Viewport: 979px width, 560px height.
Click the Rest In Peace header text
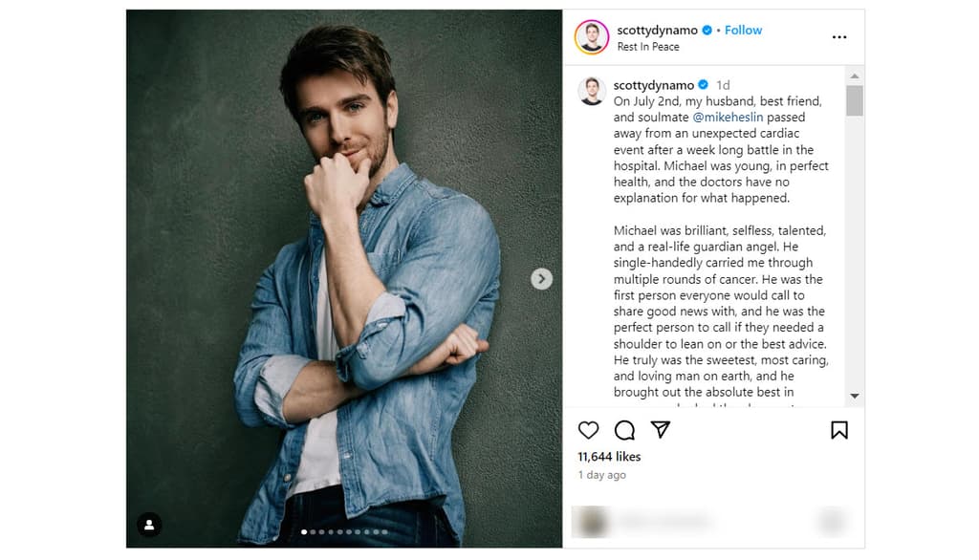tap(647, 46)
